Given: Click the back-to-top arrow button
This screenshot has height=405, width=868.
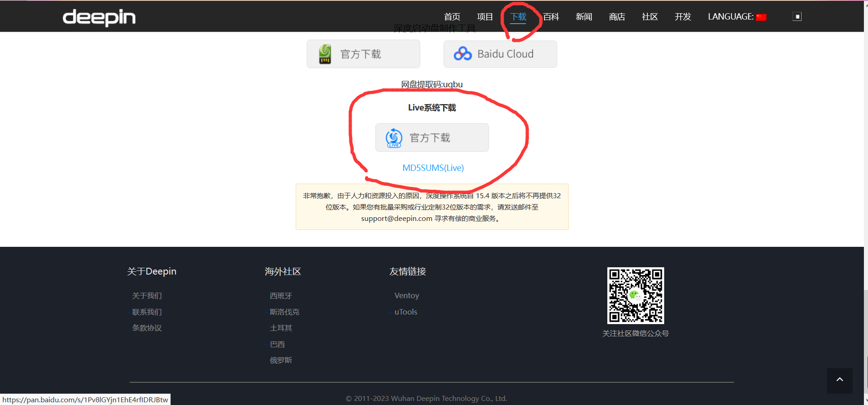Looking at the screenshot, I should (x=840, y=380).
